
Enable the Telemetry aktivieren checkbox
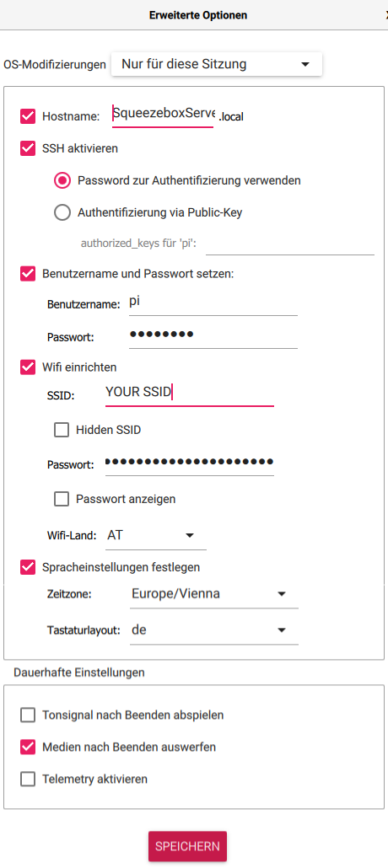pos(28,780)
